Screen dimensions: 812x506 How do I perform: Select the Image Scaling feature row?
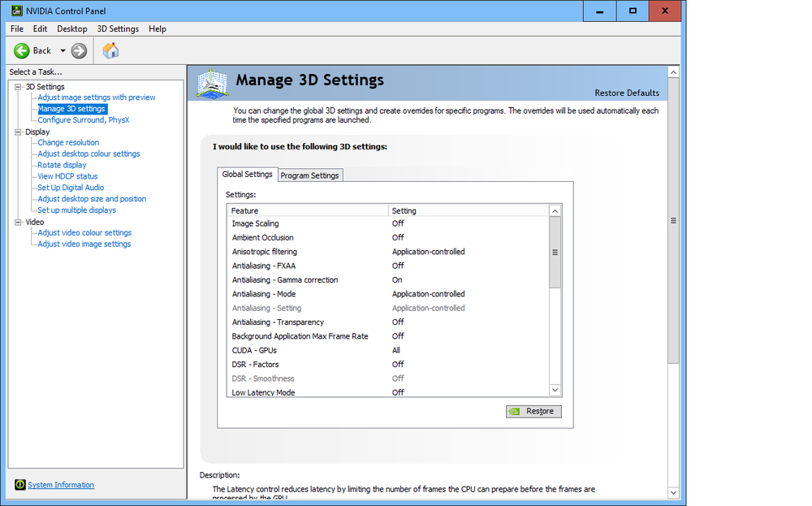[388, 223]
